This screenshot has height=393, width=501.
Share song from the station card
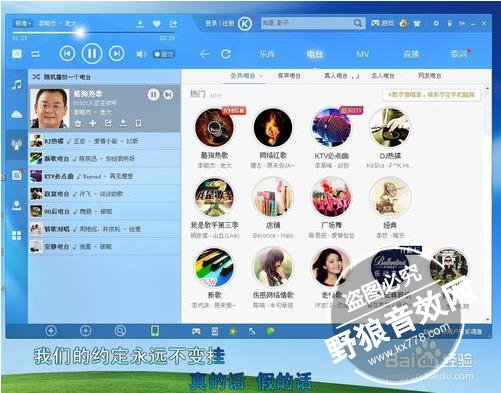click(x=108, y=123)
